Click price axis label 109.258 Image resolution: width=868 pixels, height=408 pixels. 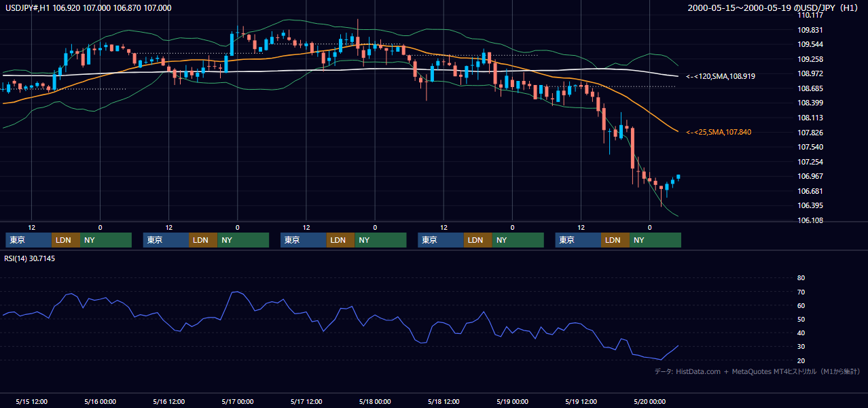(x=810, y=59)
